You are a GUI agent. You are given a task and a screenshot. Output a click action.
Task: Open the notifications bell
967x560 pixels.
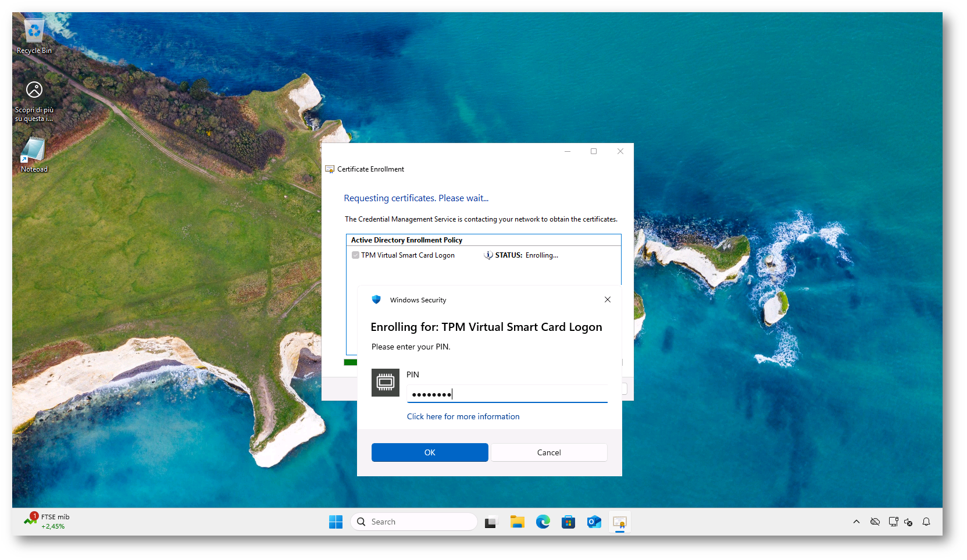point(926,522)
